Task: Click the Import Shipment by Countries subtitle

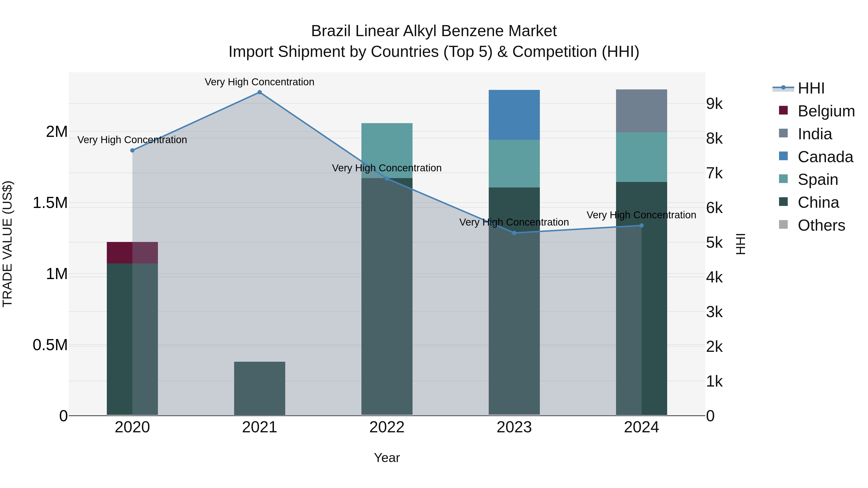Action: (434, 52)
